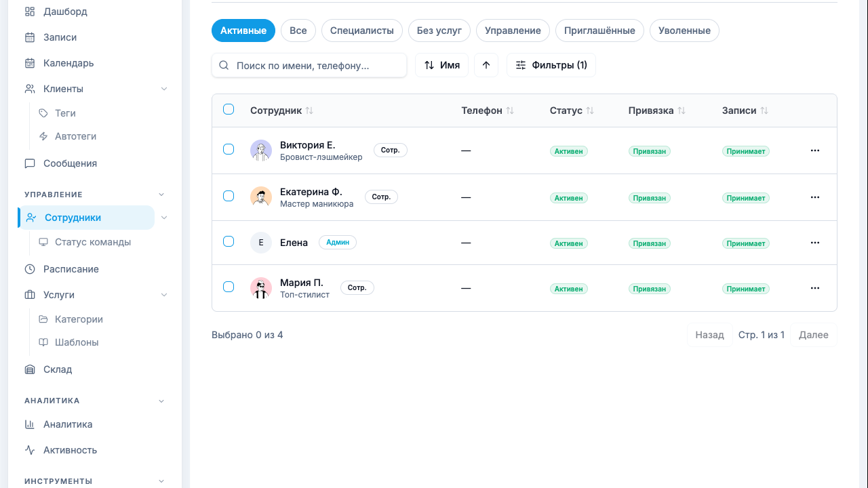This screenshot has width=868, height=488.
Task: Click the Сообщения chat bubble icon
Action: 30,163
